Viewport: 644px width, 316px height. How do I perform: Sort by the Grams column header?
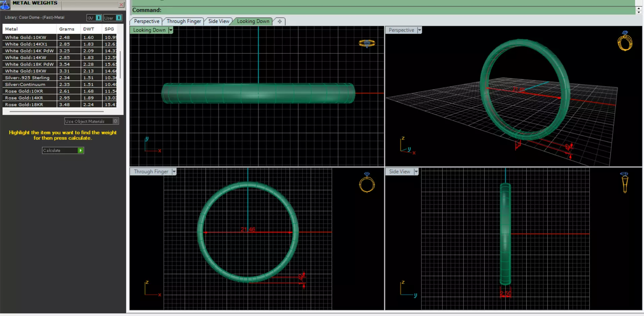click(x=69, y=29)
